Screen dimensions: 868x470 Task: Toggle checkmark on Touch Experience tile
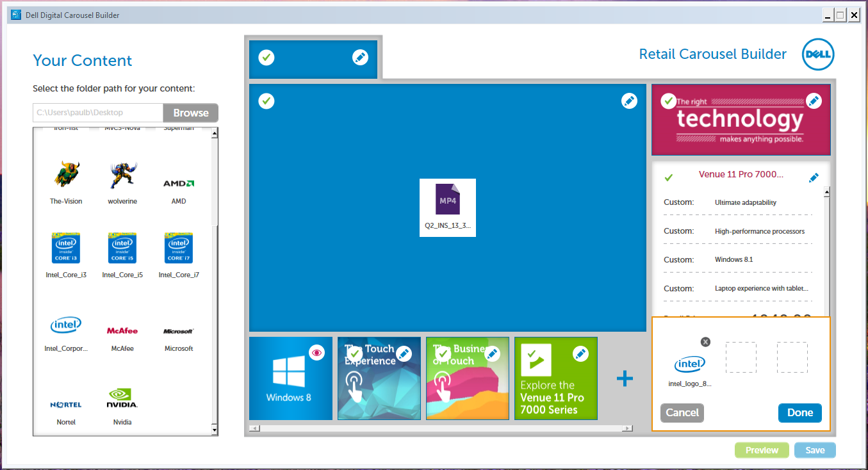click(x=354, y=353)
